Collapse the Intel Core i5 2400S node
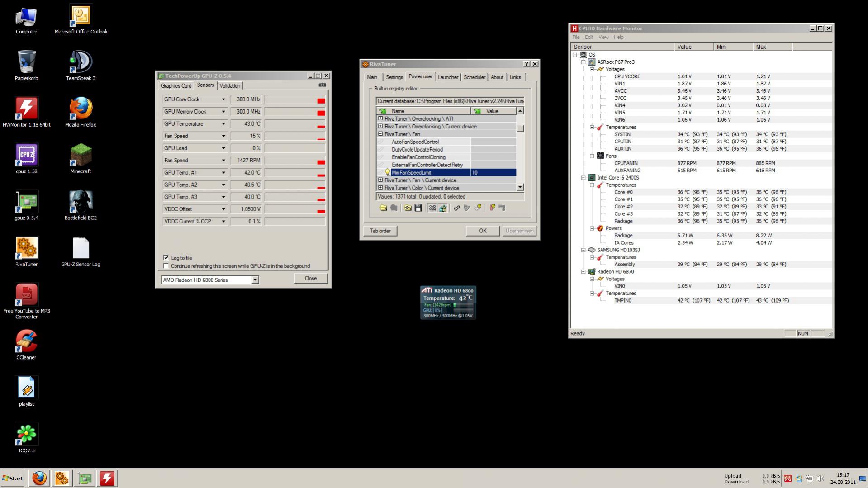This screenshot has width=868, height=488. tap(583, 178)
